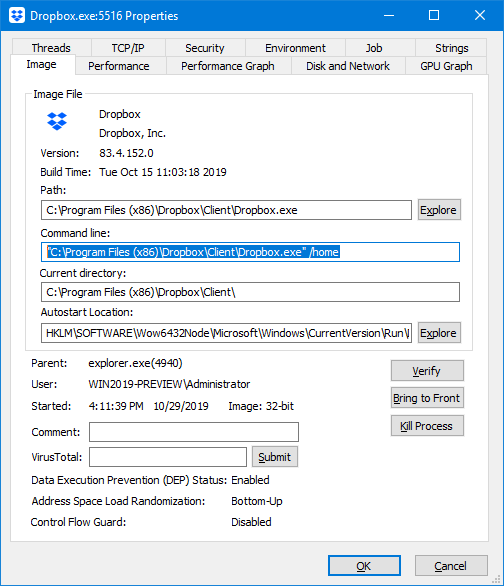Click the Image: 32-bit text

pyautogui.click(x=261, y=406)
